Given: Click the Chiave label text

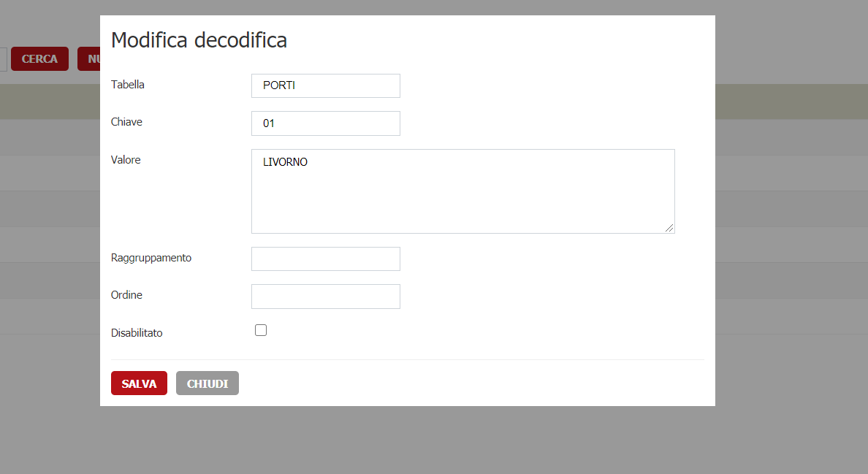Looking at the screenshot, I should point(126,122).
